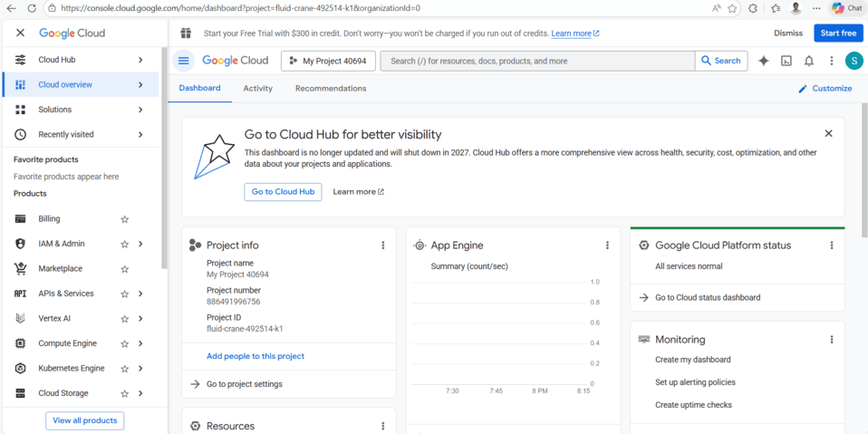Open the three-dot settings menu in header
Image resolution: width=868 pixels, height=434 pixels.
click(x=831, y=61)
